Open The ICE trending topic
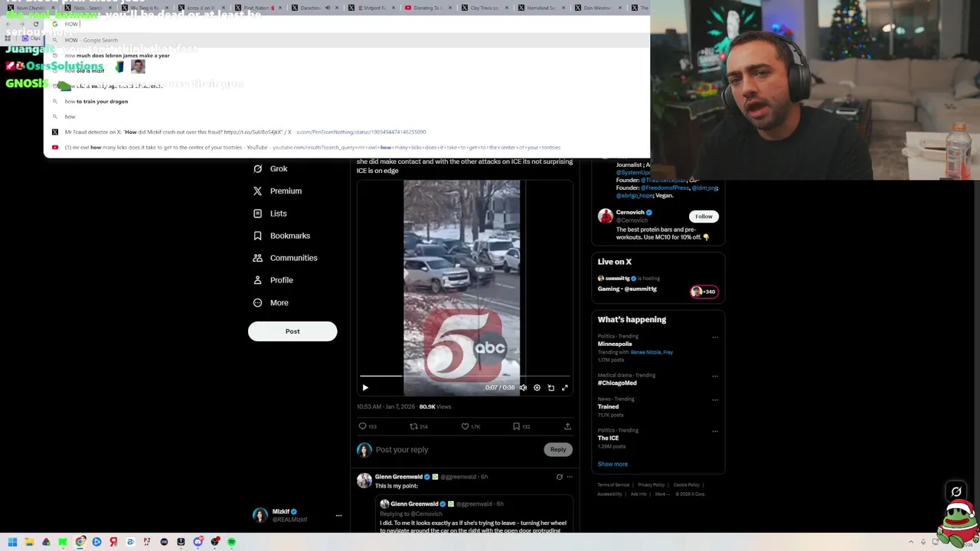Image resolution: width=980 pixels, height=551 pixels. pos(608,438)
